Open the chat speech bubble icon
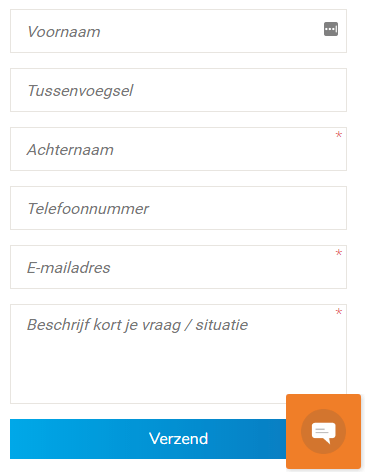365x472 pixels. click(x=323, y=432)
